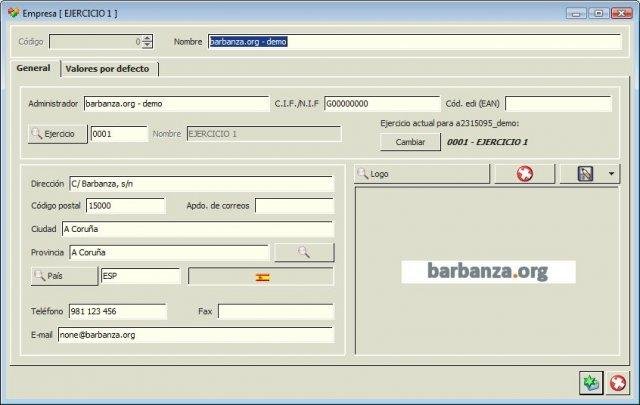Click the Empresa window title icon
640x405 pixels.
[x=13, y=13]
